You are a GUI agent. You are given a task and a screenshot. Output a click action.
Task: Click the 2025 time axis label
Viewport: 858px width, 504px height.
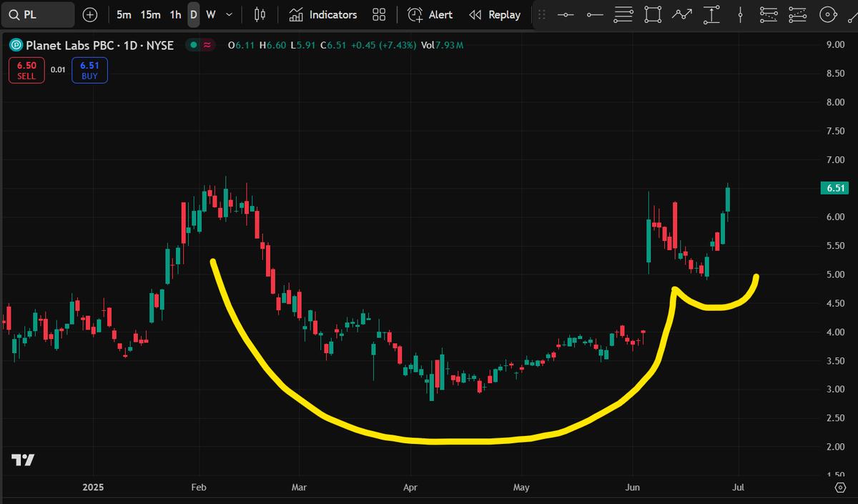(93, 488)
